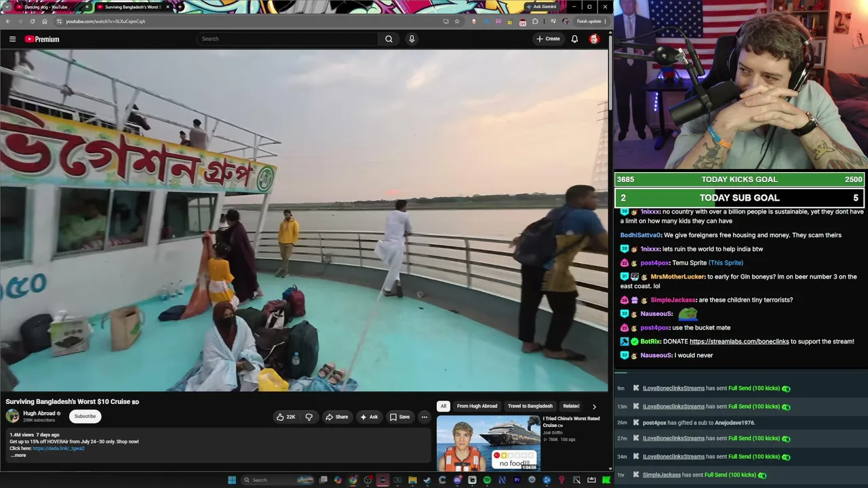
Task: Select the Related filter chip
Action: [571, 406]
